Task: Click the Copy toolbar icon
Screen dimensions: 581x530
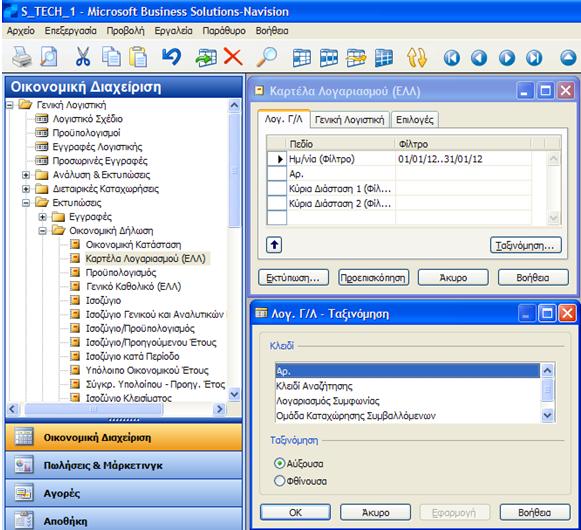Action: [111, 57]
